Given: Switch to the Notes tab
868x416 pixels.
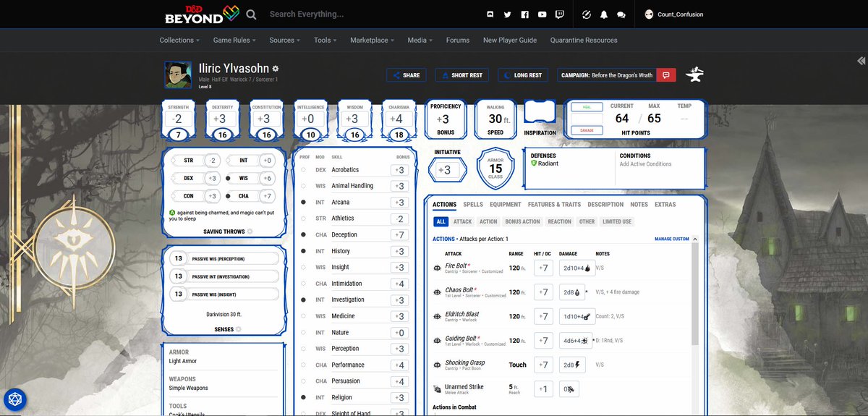Looking at the screenshot, I should click(639, 205).
